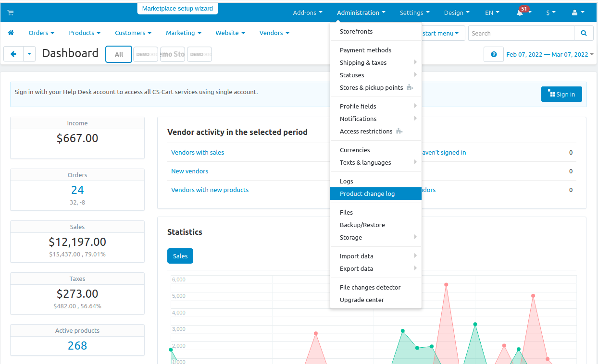This screenshot has width=598, height=364.
Task: Choose Storefronts from Administration menu
Action: pos(376,31)
